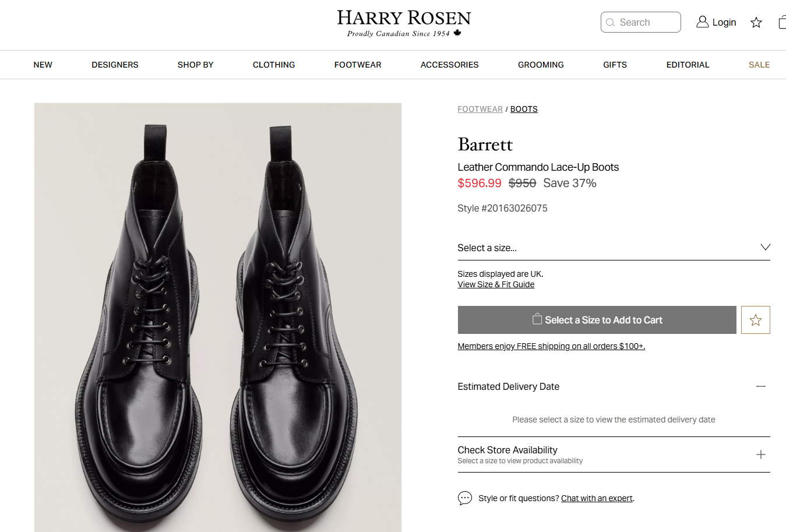This screenshot has height=532, width=786.
Task: Open the SALE menu
Action: 759,65
